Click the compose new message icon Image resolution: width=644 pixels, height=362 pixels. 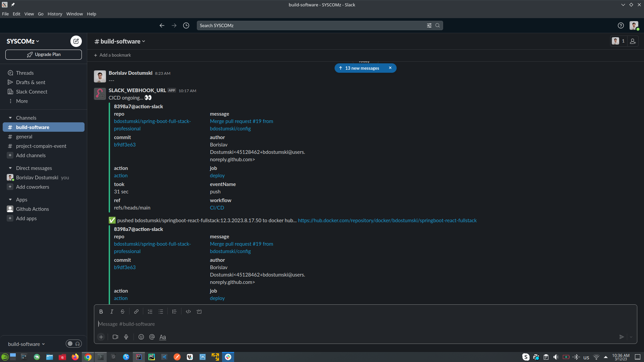pyautogui.click(x=76, y=41)
